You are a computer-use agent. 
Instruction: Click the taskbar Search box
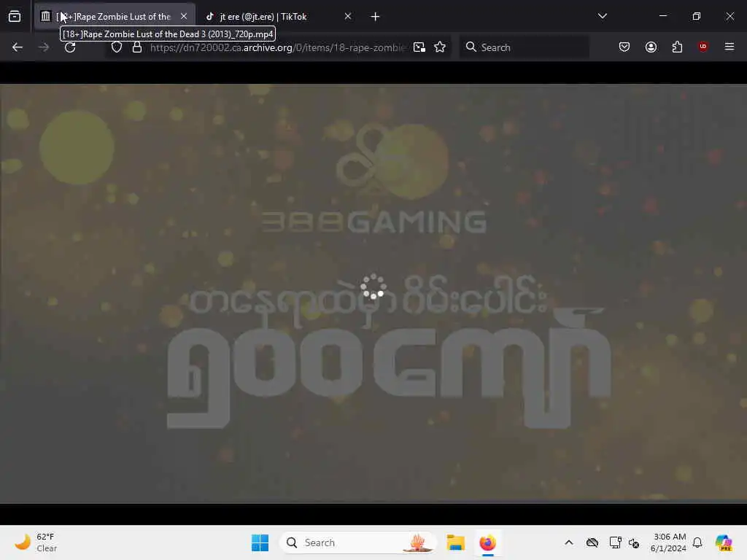coord(357,542)
